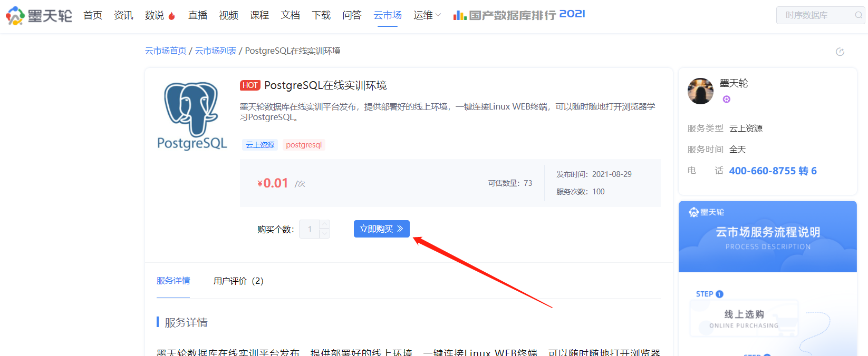Image resolution: width=868 pixels, height=356 pixels.
Task: Increase purchase quantity with up arrow
Action: tap(325, 224)
